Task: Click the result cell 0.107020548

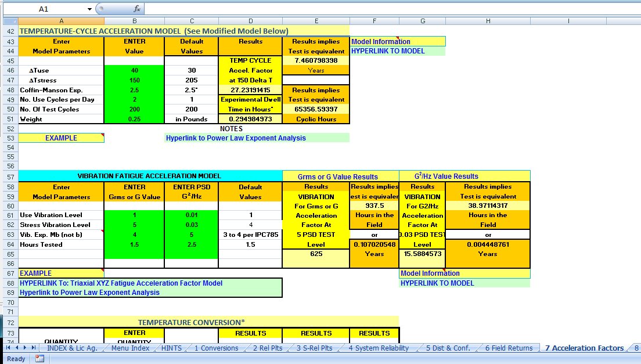Action: [374, 244]
